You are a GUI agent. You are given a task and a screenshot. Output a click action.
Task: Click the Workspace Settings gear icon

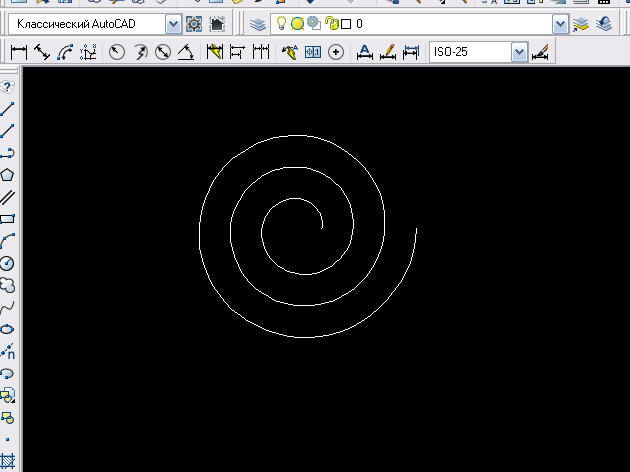pos(194,23)
